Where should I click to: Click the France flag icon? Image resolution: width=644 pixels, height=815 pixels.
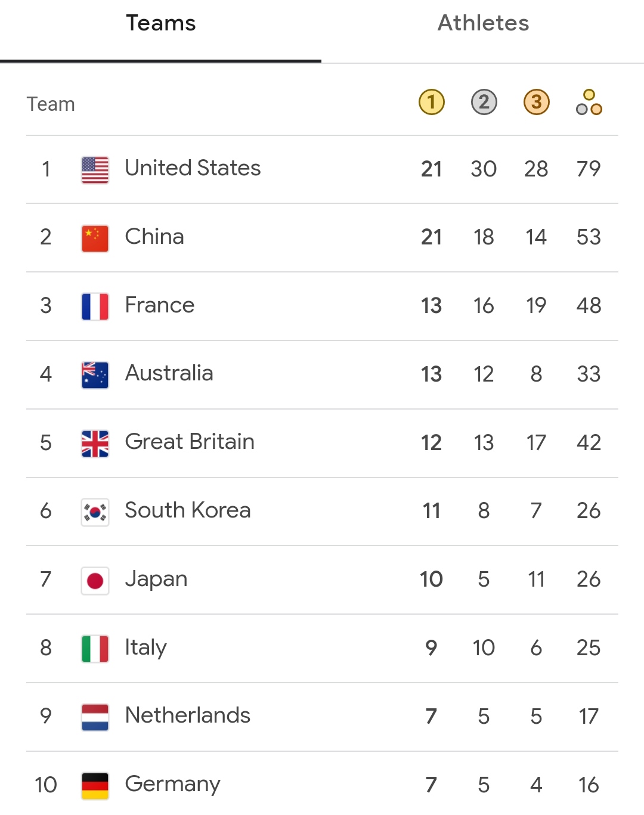(x=95, y=306)
